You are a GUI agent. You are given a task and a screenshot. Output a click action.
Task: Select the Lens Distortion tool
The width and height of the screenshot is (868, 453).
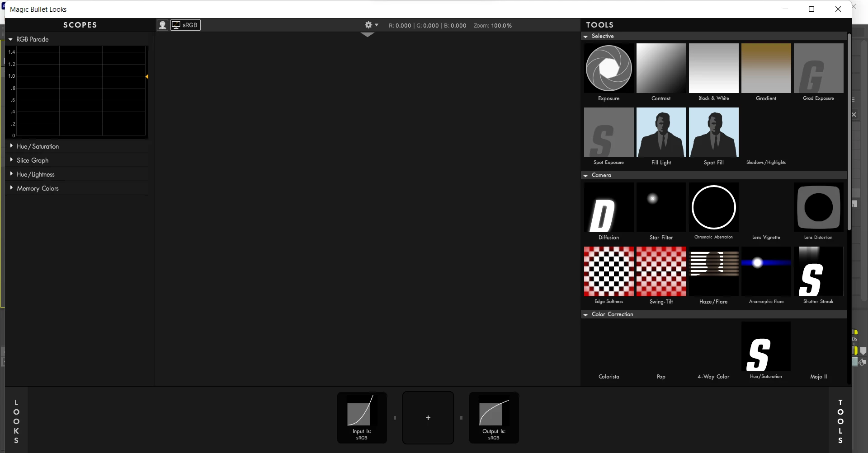(x=818, y=211)
